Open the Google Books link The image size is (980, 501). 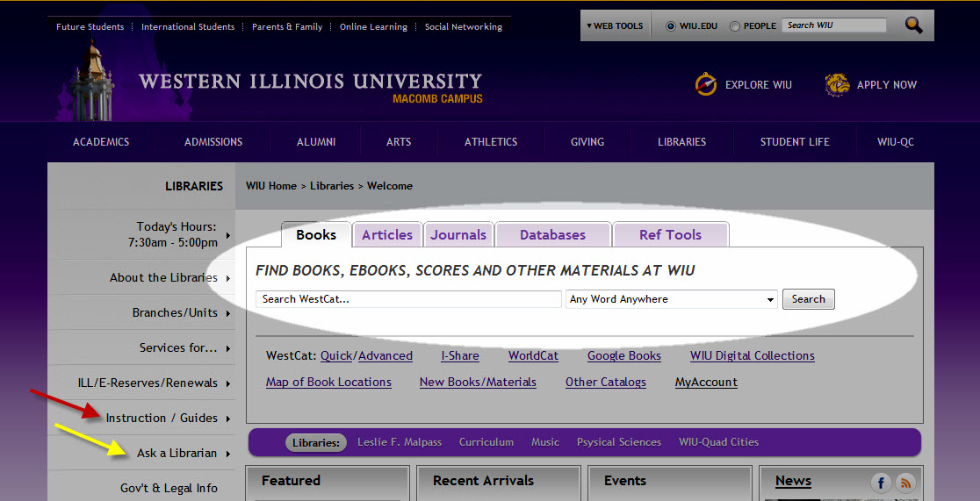pyautogui.click(x=624, y=355)
